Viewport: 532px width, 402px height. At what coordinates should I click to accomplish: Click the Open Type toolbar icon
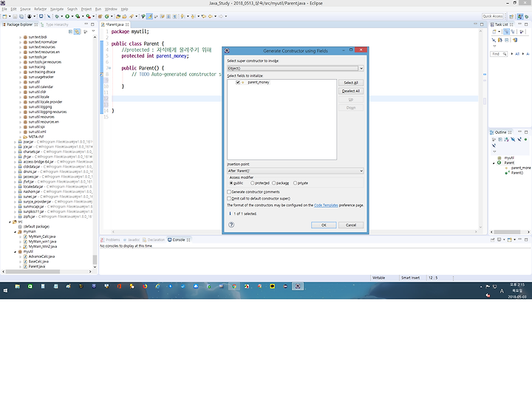click(x=118, y=16)
